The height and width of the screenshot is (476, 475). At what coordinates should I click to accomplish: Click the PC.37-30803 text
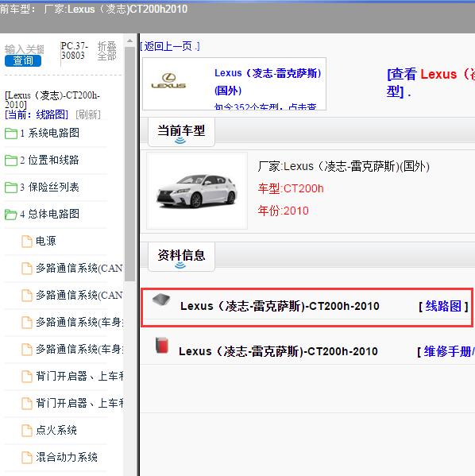75,51
